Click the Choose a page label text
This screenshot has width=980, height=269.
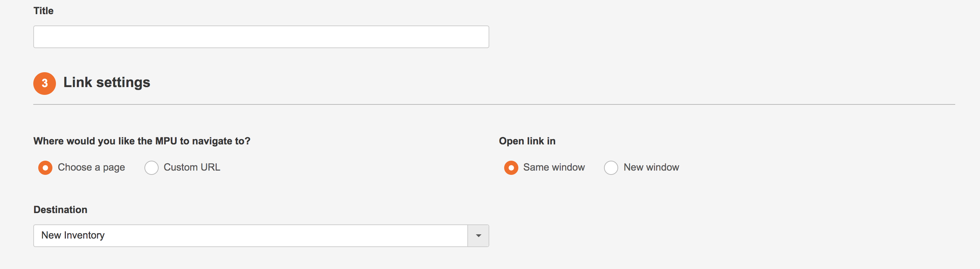pyautogui.click(x=91, y=167)
